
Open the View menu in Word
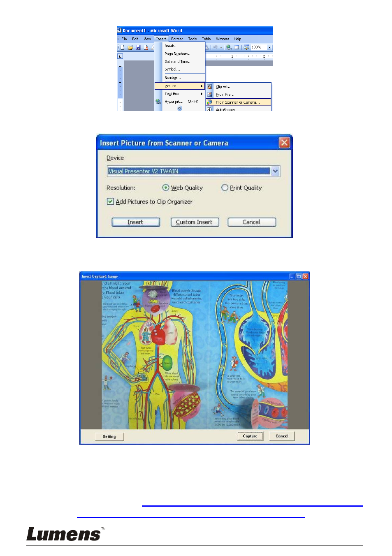tap(147, 39)
